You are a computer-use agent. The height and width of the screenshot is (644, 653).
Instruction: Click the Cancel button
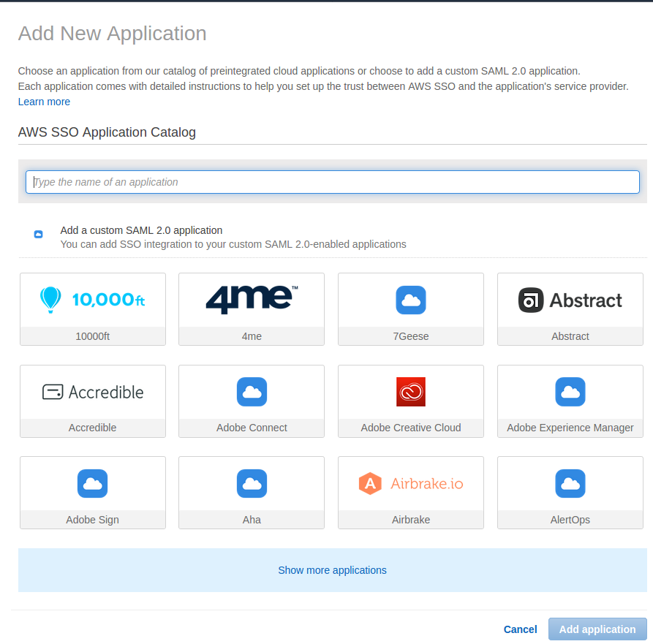pos(520,629)
